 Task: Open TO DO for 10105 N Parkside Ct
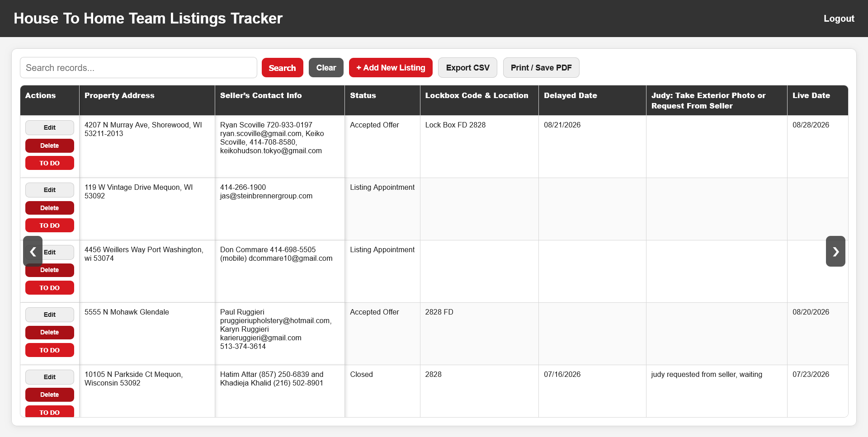(x=50, y=412)
